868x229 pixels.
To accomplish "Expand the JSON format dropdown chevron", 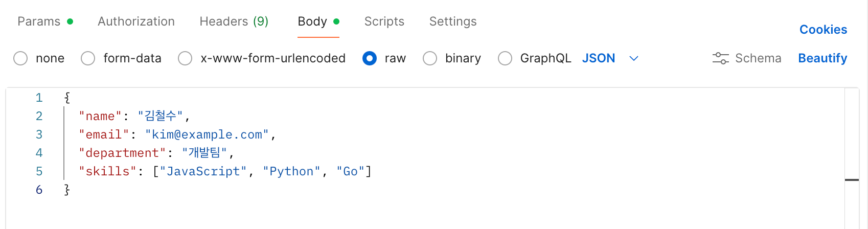I will (x=634, y=58).
